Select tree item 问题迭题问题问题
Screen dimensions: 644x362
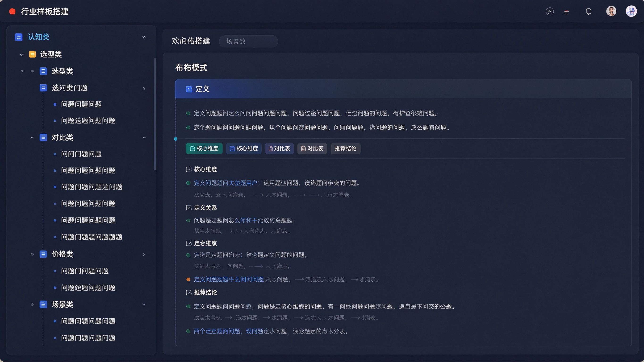point(88,121)
